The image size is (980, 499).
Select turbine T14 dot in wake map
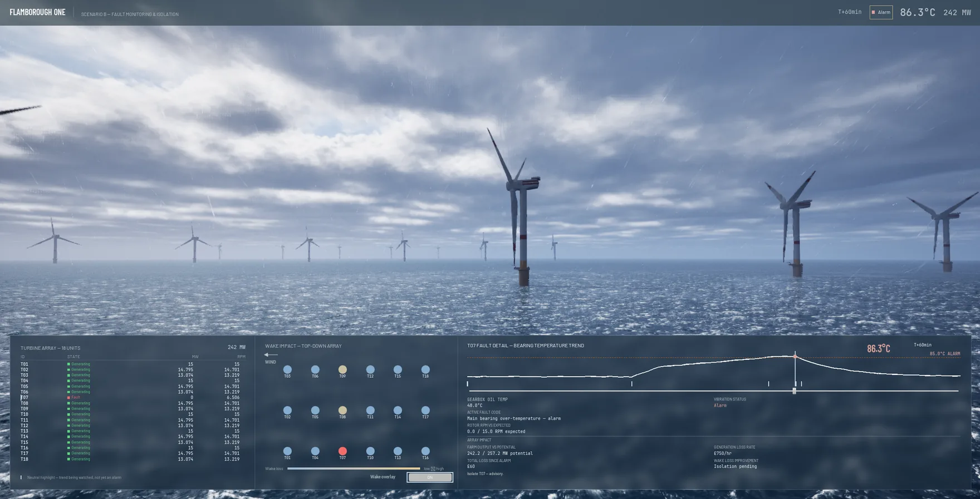point(398,411)
